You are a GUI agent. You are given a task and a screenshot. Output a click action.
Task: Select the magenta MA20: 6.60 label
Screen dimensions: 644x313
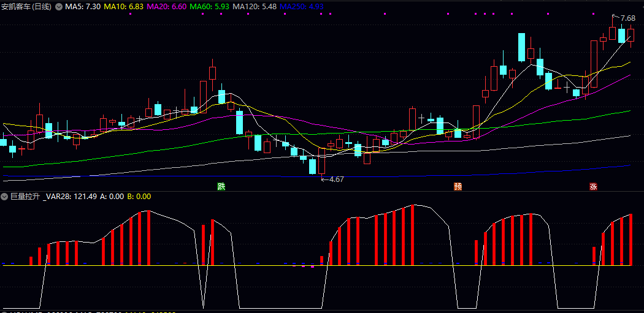click(167, 7)
